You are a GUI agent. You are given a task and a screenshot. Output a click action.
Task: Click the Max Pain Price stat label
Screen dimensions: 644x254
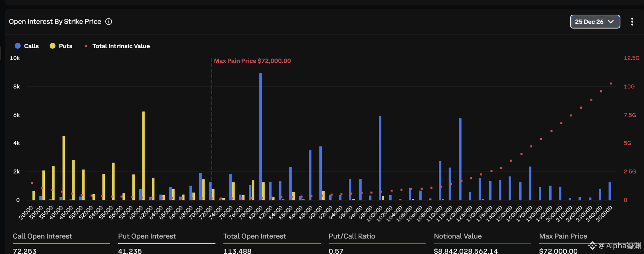tap(563, 236)
